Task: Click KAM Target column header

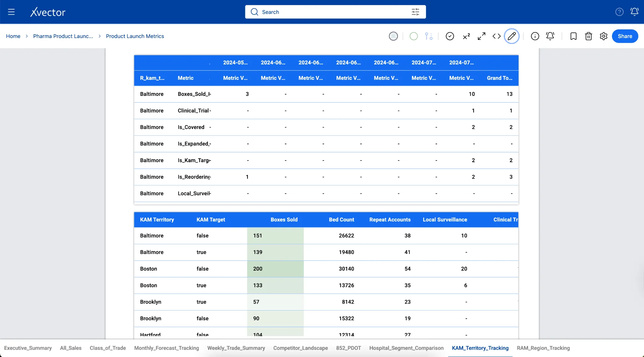Action: pyautogui.click(x=211, y=220)
